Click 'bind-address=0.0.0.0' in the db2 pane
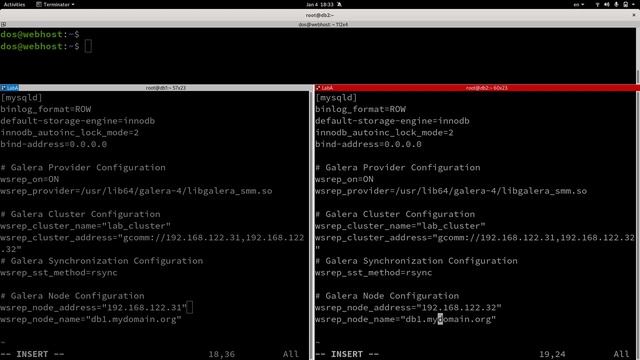640x360 pixels. point(368,144)
